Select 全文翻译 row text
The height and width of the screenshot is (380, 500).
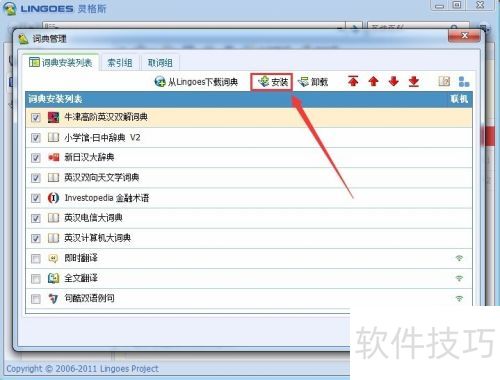[81, 278]
